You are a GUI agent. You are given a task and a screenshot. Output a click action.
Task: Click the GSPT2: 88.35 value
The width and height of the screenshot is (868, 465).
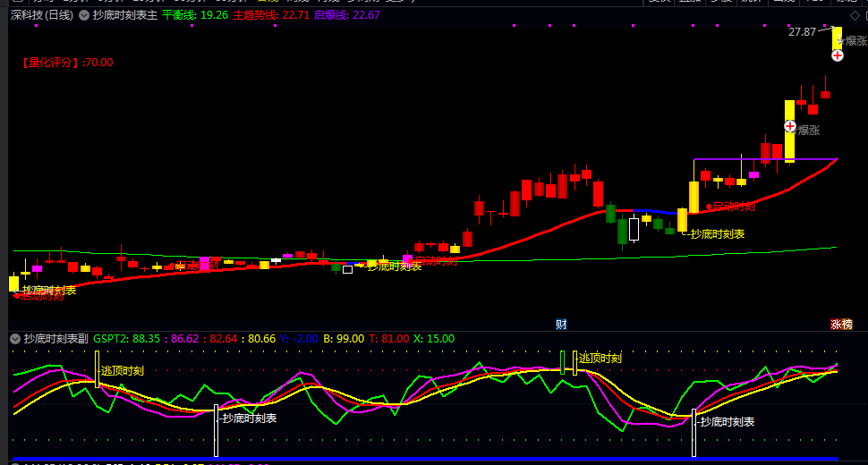(x=126, y=339)
